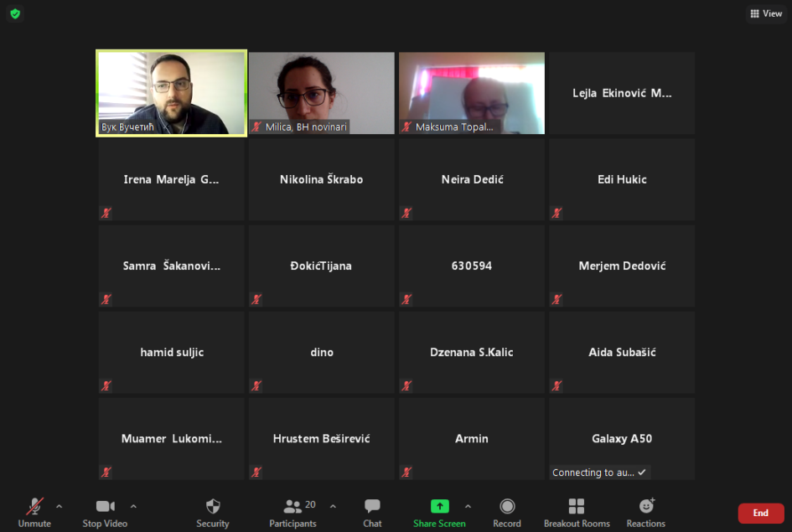Viewport: 792px width, 532px height.
Task: Click muted mic icon on Milica's tile
Action: coord(256,127)
